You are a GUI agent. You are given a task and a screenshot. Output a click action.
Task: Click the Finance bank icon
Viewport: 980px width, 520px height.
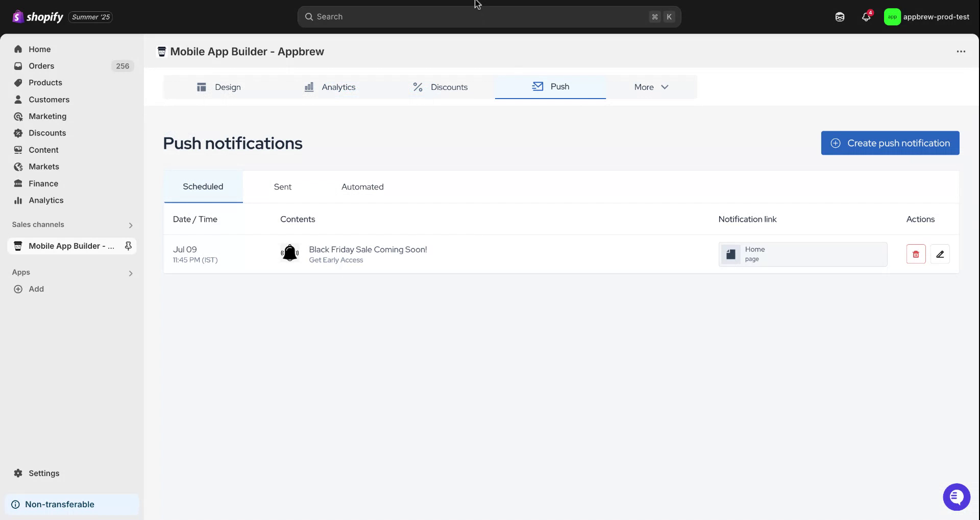[x=18, y=183]
